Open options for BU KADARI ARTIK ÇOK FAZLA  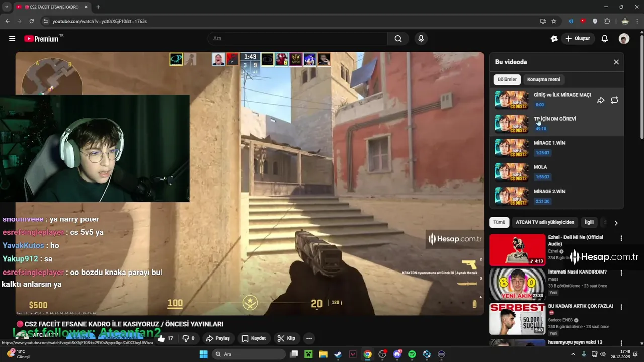point(621,307)
